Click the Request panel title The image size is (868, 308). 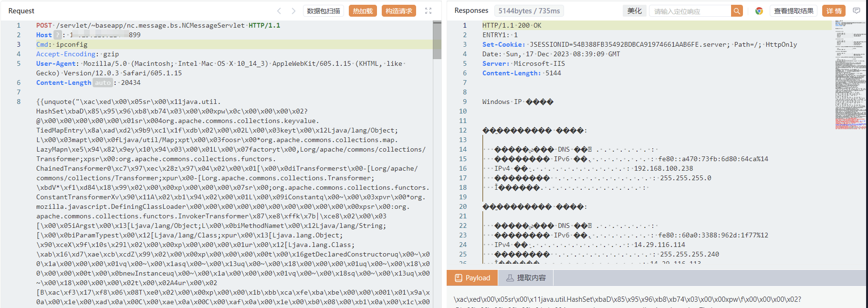21,11
